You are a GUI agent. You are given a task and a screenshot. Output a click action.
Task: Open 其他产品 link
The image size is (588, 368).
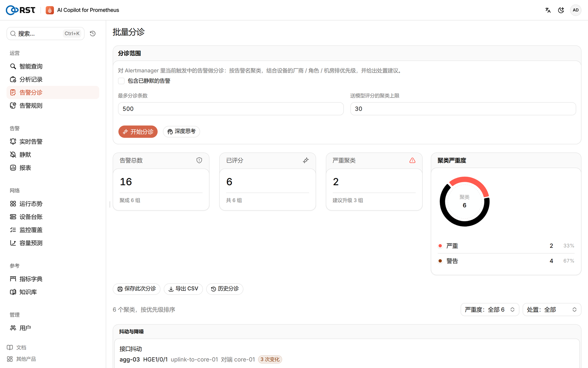21,359
